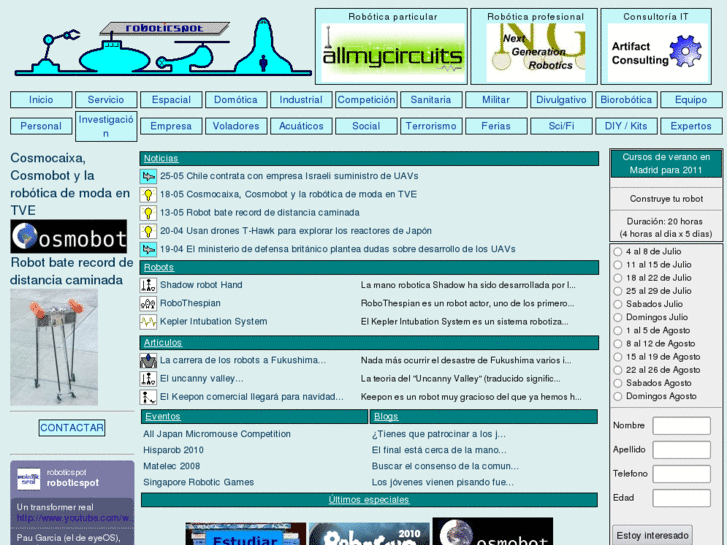Click the icon next to Shadow robot Hand

pos(148,285)
